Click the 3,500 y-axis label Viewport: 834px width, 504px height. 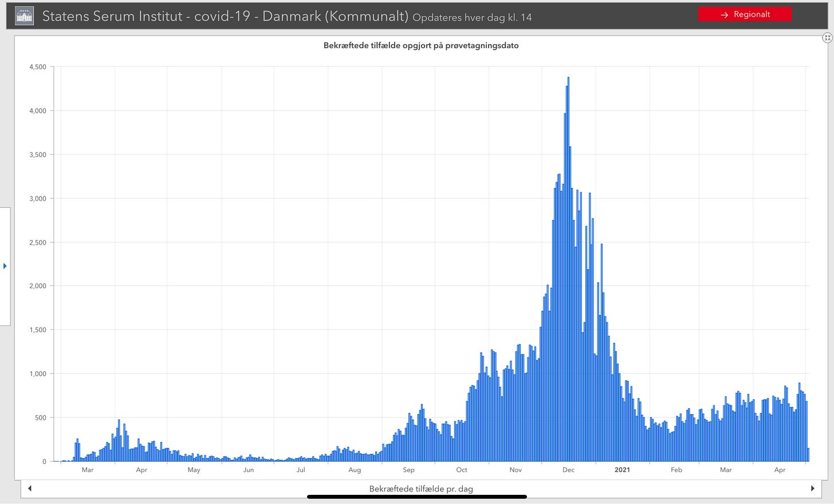click(x=38, y=155)
